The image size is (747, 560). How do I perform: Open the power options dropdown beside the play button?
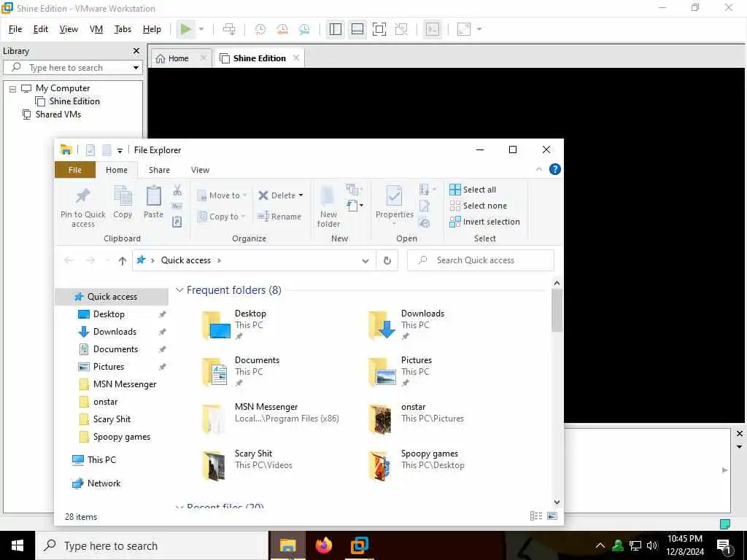201,29
